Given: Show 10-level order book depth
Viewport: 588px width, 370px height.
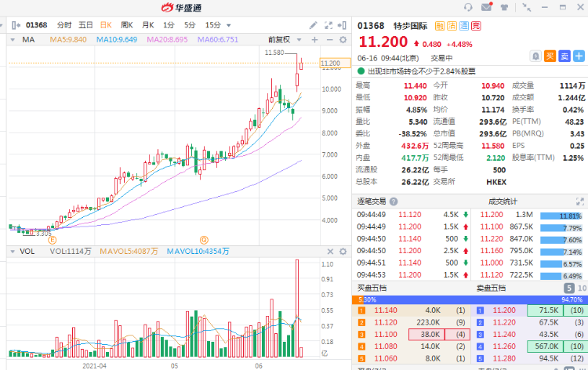Looking at the screenshot, I should tap(582, 288).
